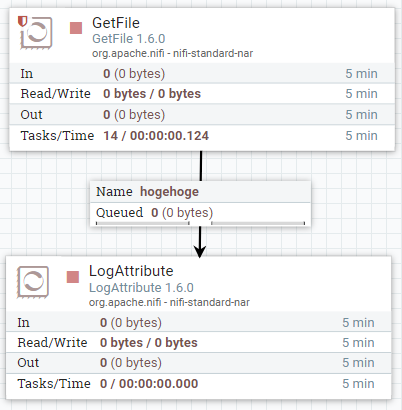Click the restricted shield badge on GetFile
Viewport: 402px width, 410px height.
[23, 21]
